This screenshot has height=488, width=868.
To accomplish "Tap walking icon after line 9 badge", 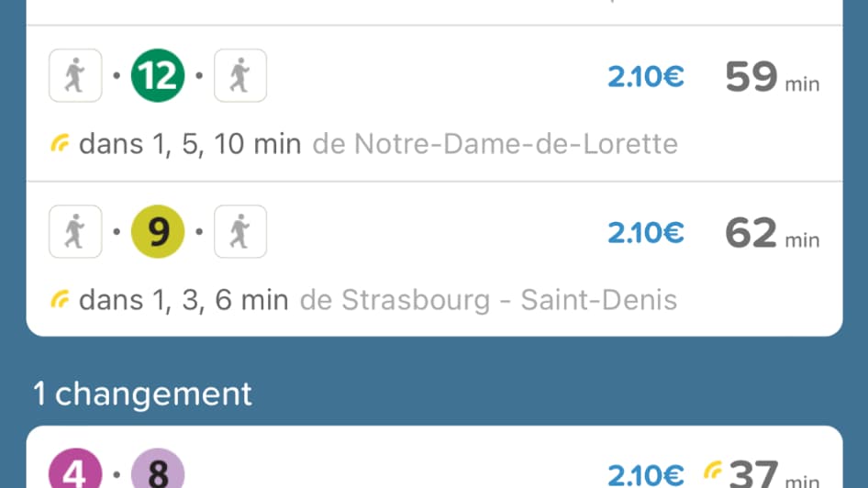I will [x=240, y=232].
